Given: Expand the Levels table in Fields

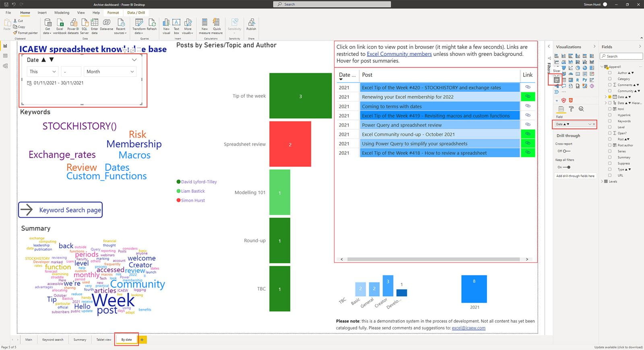Looking at the screenshot, I should pos(603,181).
